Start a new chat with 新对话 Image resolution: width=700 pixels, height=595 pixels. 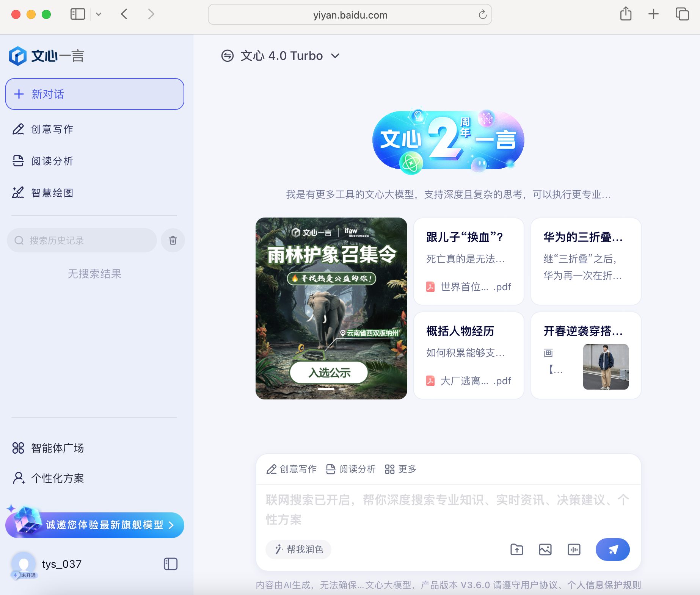(x=95, y=94)
